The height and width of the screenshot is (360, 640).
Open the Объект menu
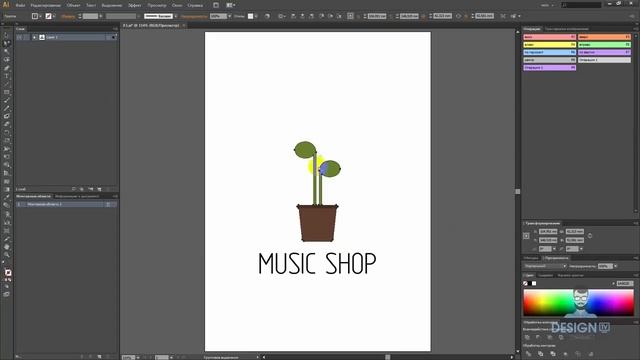(73, 5)
